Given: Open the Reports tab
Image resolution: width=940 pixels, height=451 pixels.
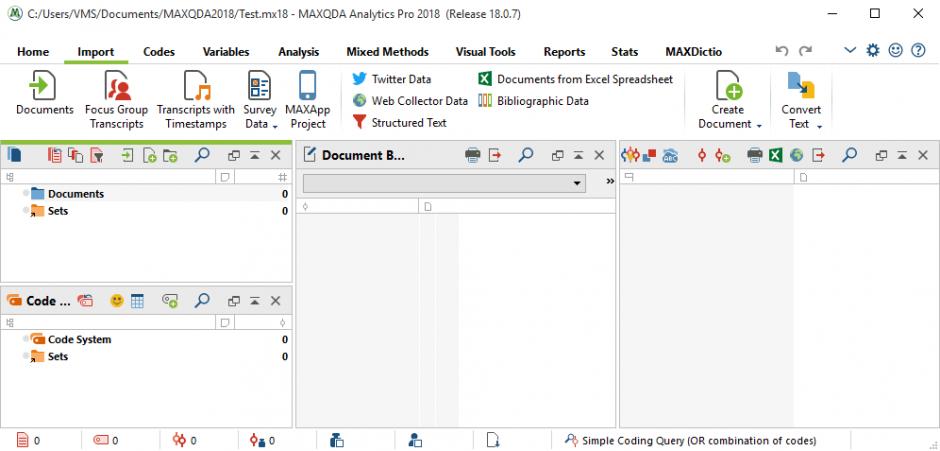Looking at the screenshot, I should click(x=564, y=52).
